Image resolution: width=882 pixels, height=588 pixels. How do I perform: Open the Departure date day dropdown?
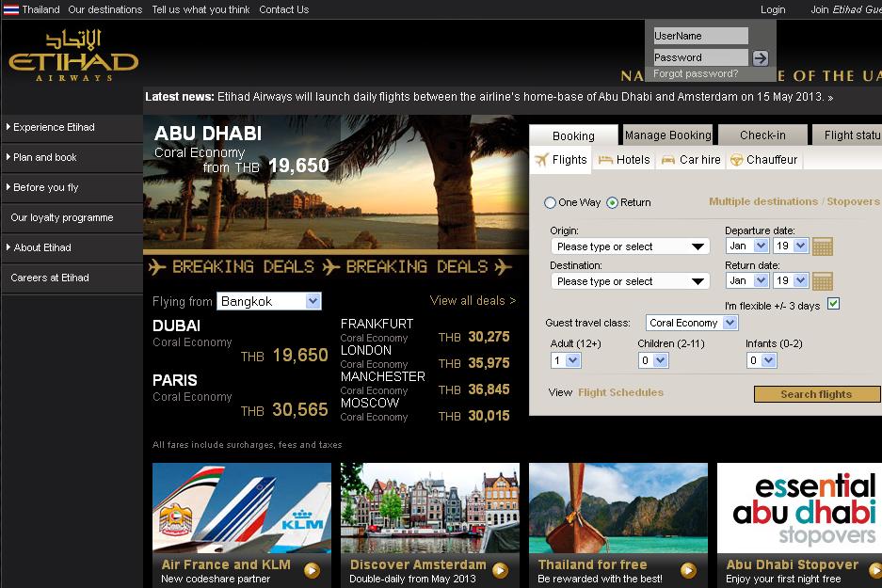pos(791,246)
